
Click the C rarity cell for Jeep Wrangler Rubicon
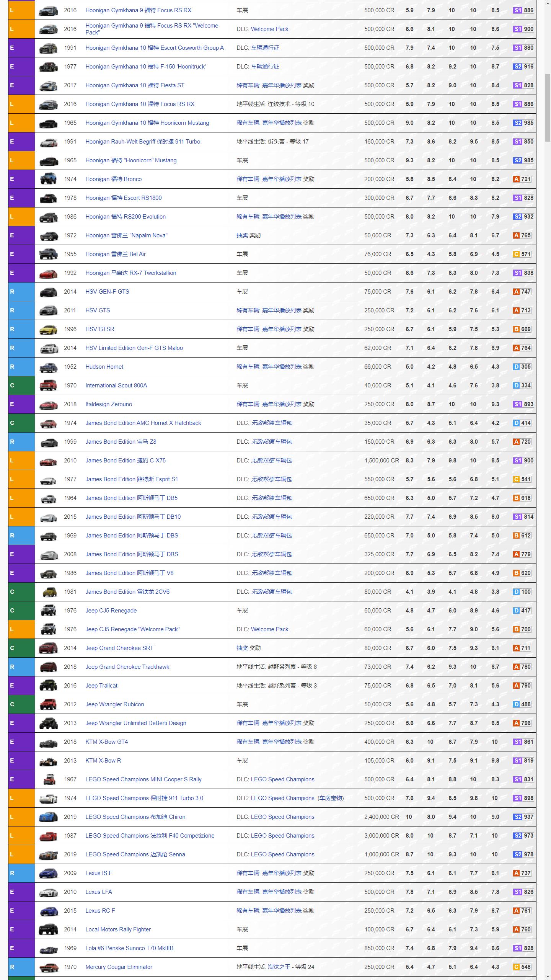coord(21,704)
